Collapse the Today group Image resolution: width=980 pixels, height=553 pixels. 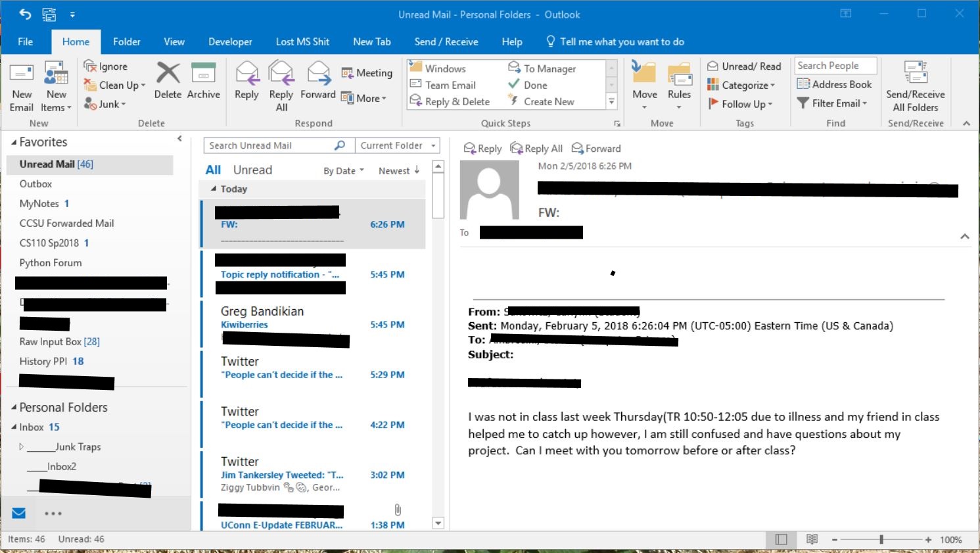pyautogui.click(x=214, y=189)
